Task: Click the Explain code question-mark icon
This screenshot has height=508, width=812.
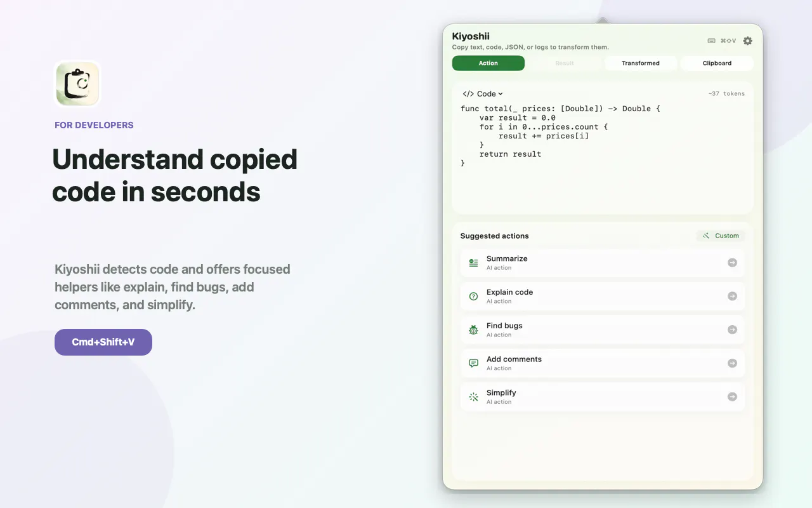Action: [473, 297]
